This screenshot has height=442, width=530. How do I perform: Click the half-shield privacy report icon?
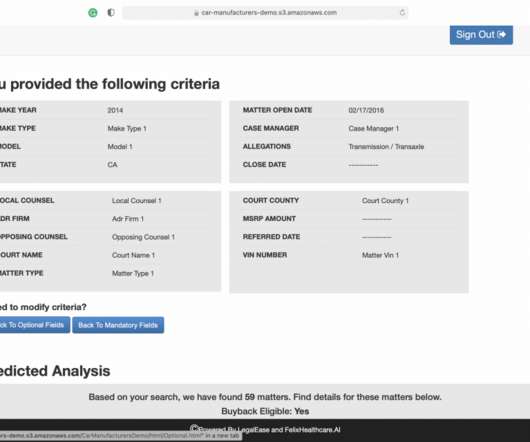tap(111, 13)
